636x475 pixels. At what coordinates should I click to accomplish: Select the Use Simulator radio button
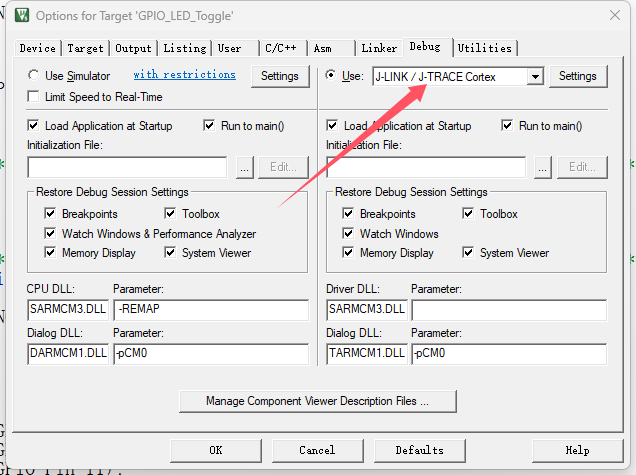(x=34, y=76)
